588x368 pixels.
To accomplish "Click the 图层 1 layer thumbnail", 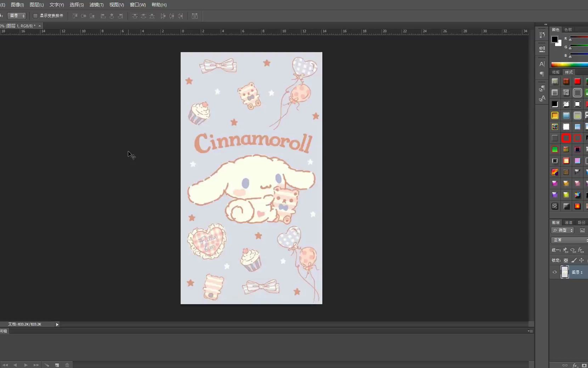I will tap(565, 272).
